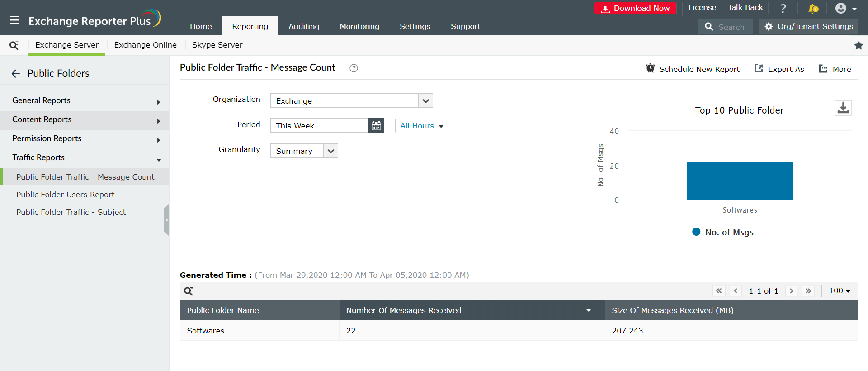
Task: Click the Period input showing This Week
Action: coord(320,126)
